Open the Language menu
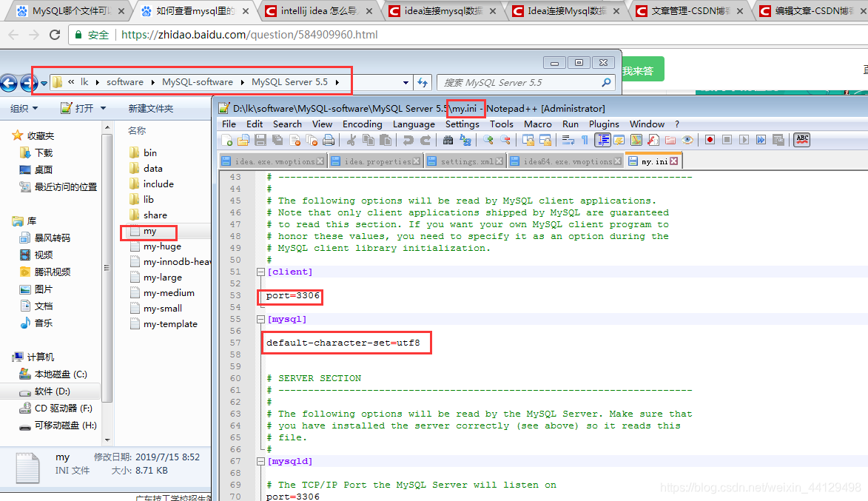This screenshot has height=501, width=868. pyautogui.click(x=414, y=124)
